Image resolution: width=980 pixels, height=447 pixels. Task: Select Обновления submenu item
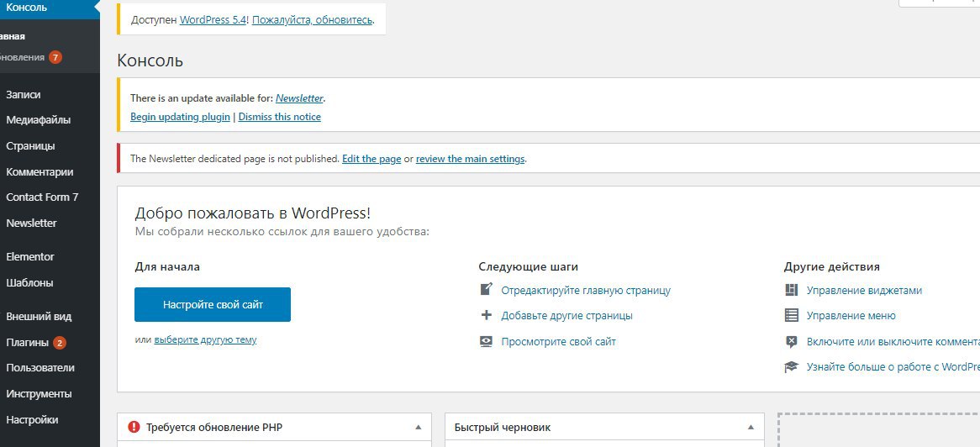(23, 57)
